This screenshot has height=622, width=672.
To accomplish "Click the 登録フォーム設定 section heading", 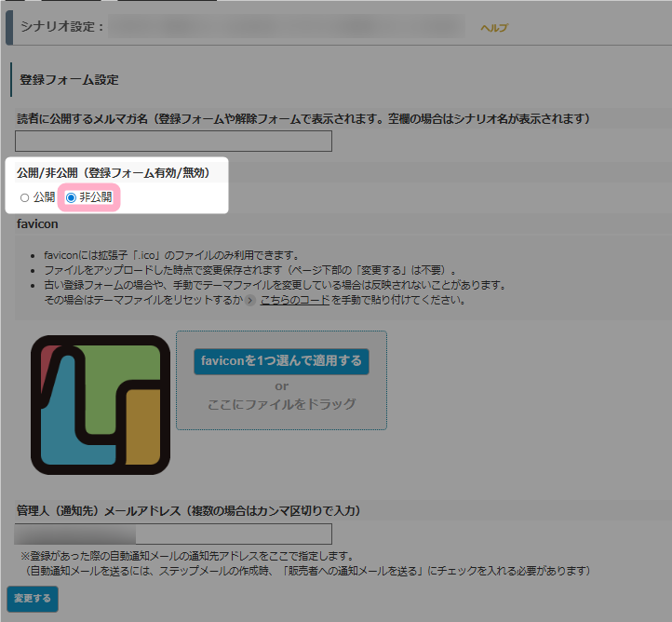I will 69,80.
